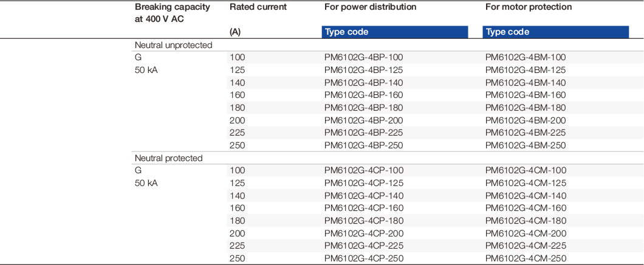Click type code PM6102G-4CP-180
Image resolution: width=644 pixels, height=265 pixels.
363,221
